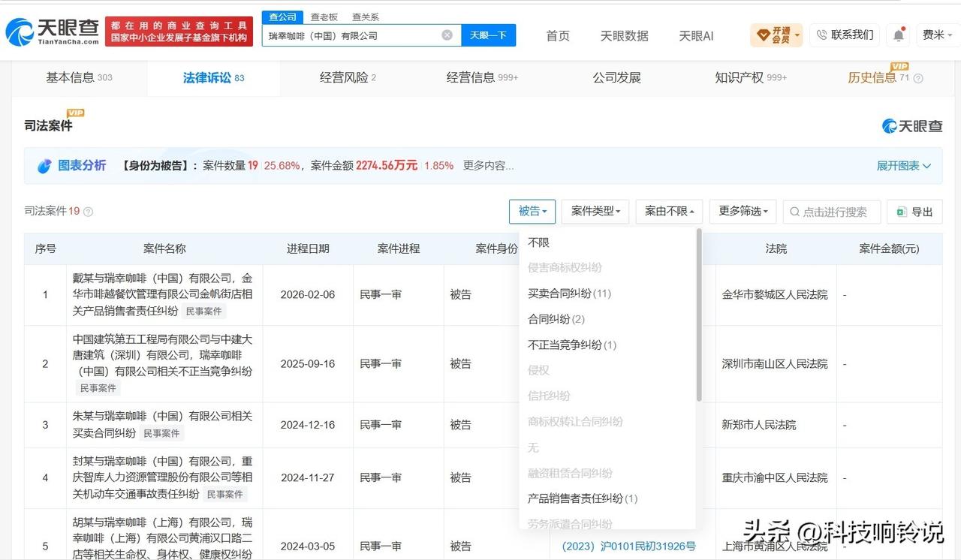Image resolution: width=961 pixels, height=560 pixels.
Task: Click the date 2024-12-16
Action: pyautogui.click(x=308, y=425)
